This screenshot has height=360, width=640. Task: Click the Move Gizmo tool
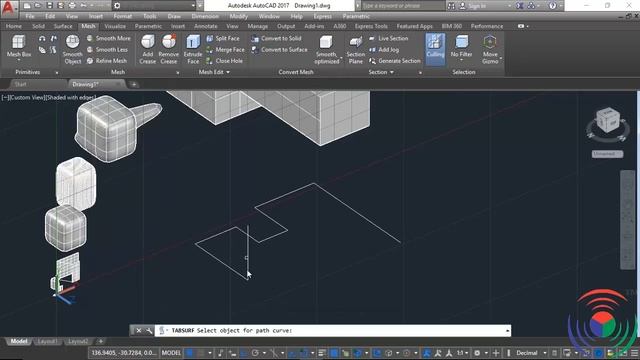490,49
